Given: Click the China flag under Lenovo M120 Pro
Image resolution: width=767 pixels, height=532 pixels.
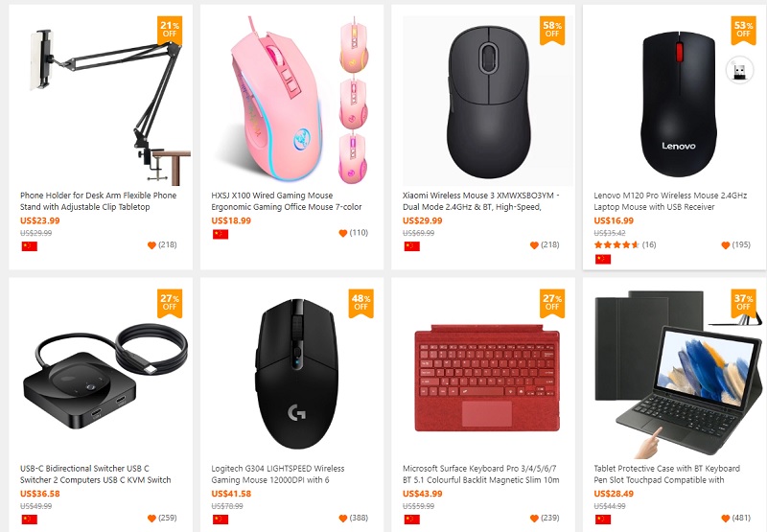Looking at the screenshot, I should click(603, 259).
